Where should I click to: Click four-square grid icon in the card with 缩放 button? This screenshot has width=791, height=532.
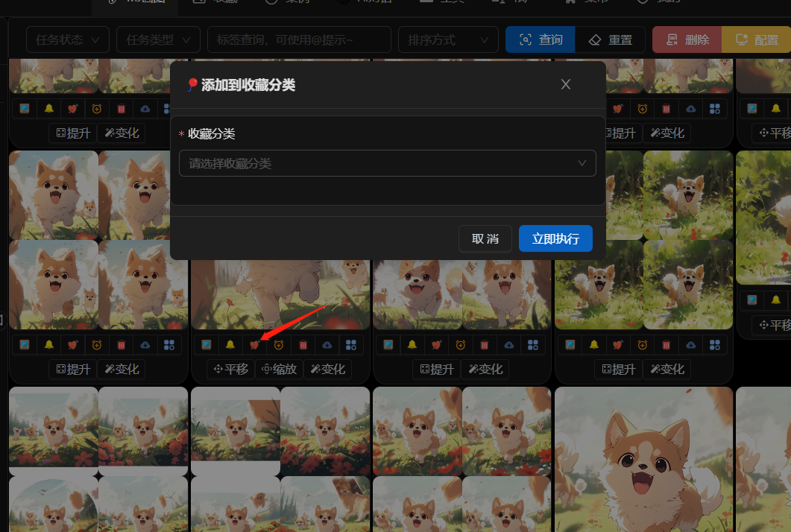[351, 345]
